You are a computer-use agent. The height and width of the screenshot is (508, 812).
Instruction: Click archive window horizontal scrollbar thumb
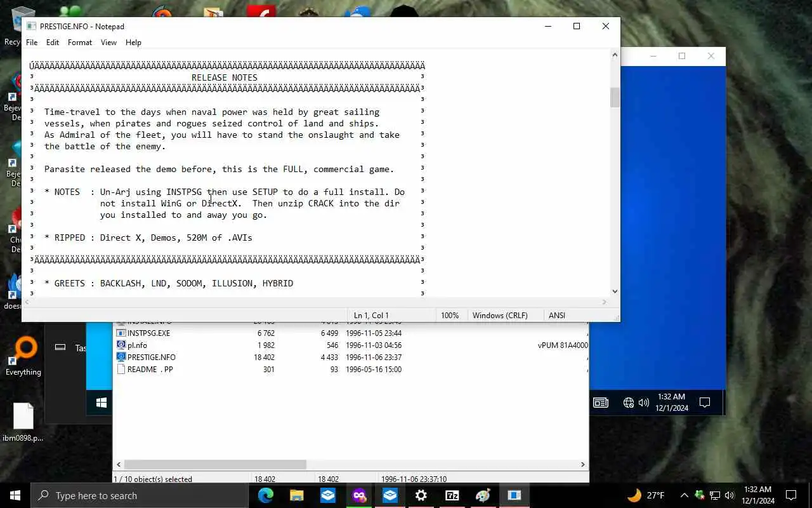pos(215,465)
